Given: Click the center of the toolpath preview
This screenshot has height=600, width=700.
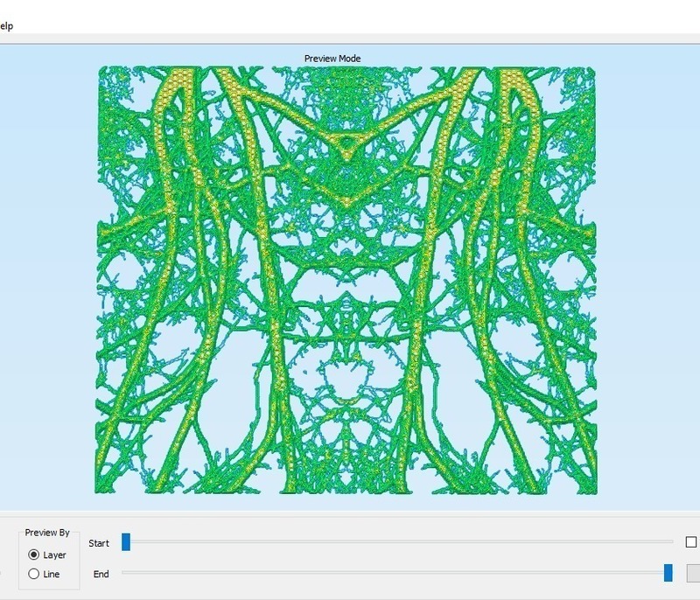Looking at the screenshot, I should (x=346, y=280).
